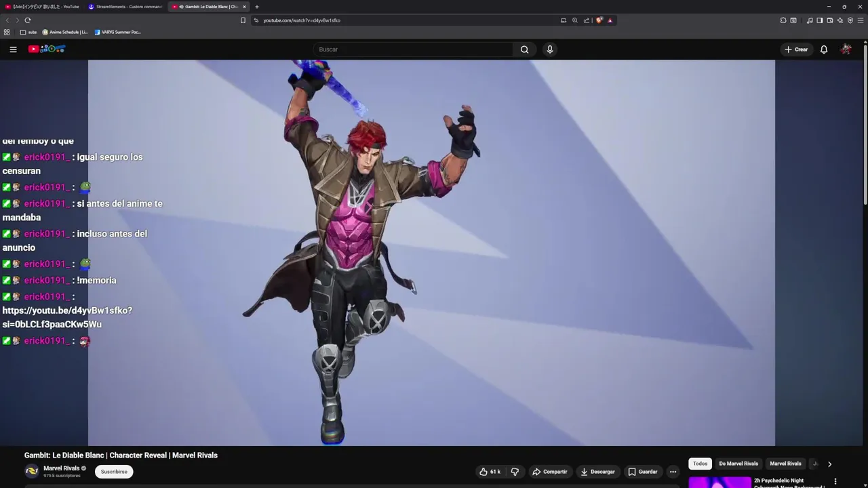The image size is (868, 488).
Task: Switch to the StreamElements Custom commands tab
Action: (126, 7)
